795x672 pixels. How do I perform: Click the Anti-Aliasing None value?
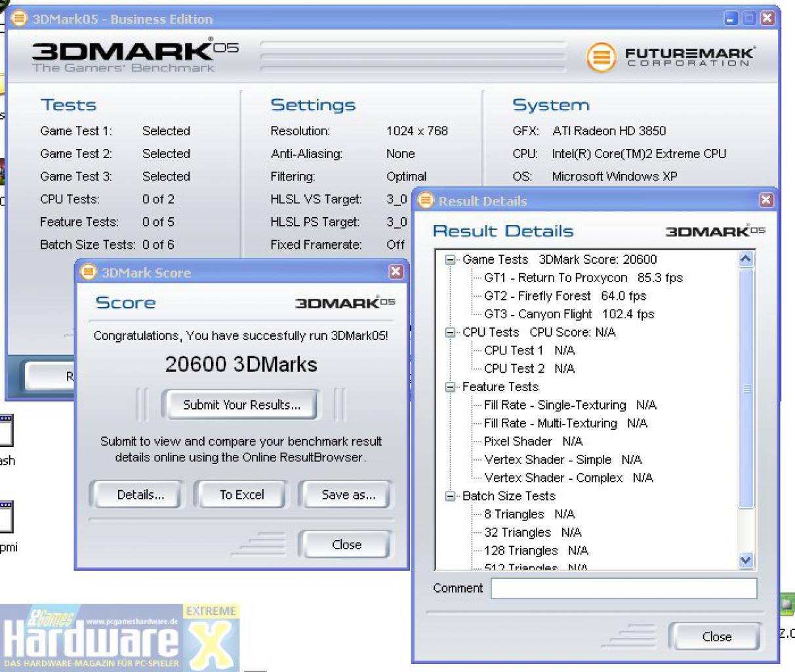click(400, 154)
